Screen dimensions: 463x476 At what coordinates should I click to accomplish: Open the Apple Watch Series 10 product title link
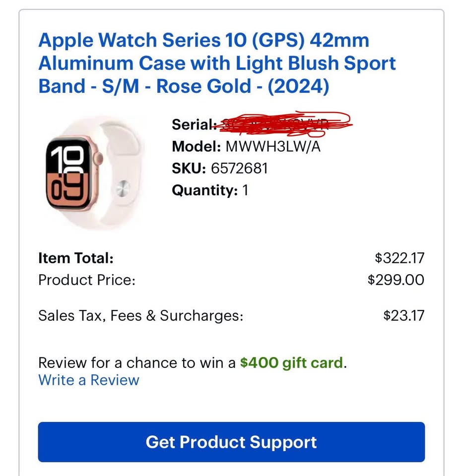coord(217,63)
